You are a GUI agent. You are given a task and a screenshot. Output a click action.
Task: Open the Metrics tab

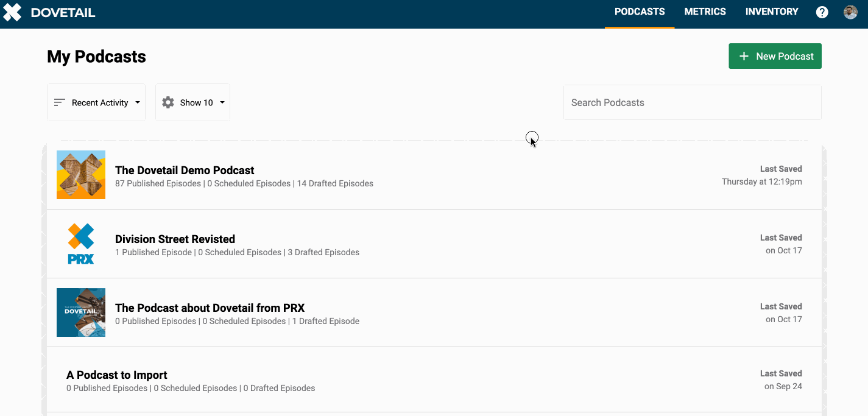(x=705, y=12)
